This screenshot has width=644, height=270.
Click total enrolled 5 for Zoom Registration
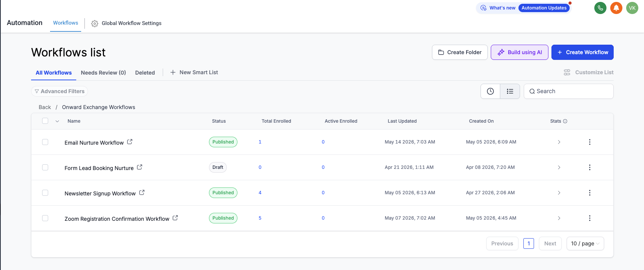pyautogui.click(x=260, y=218)
